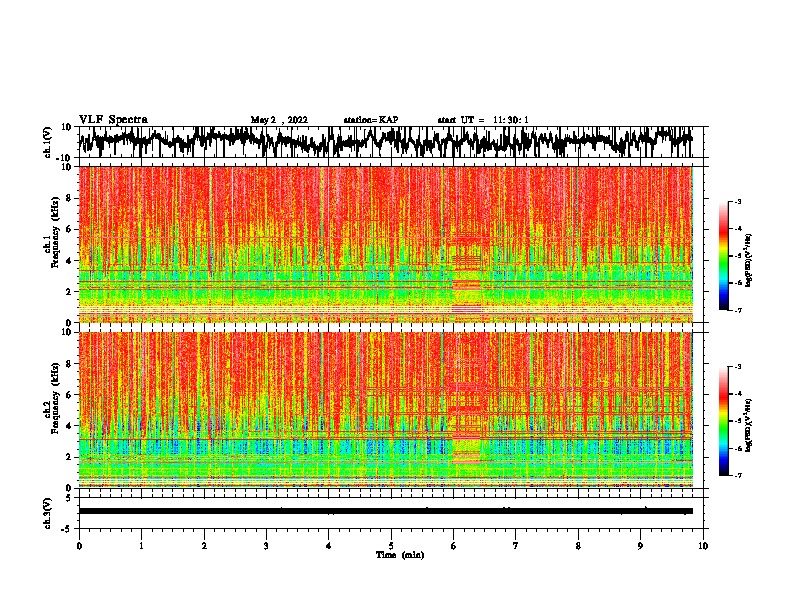Click time axis tick label "1"

coord(141,546)
